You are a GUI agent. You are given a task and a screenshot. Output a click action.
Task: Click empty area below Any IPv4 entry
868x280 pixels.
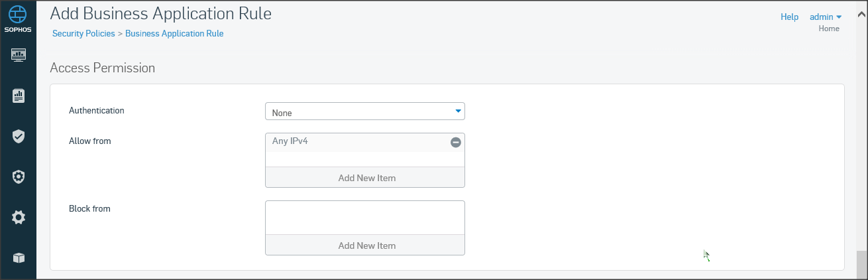coord(365,159)
